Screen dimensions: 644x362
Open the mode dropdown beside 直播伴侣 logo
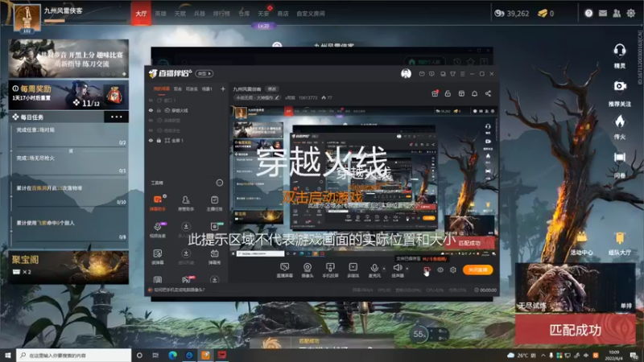(x=204, y=73)
